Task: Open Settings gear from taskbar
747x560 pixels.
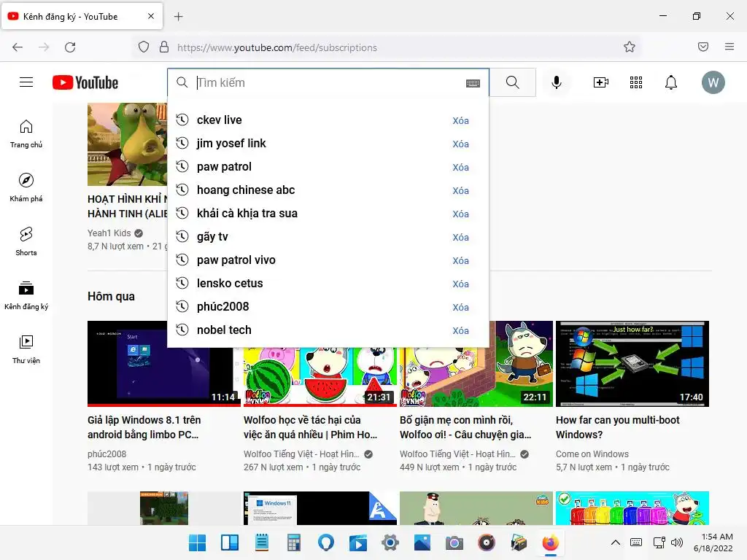Action: (x=390, y=542)
